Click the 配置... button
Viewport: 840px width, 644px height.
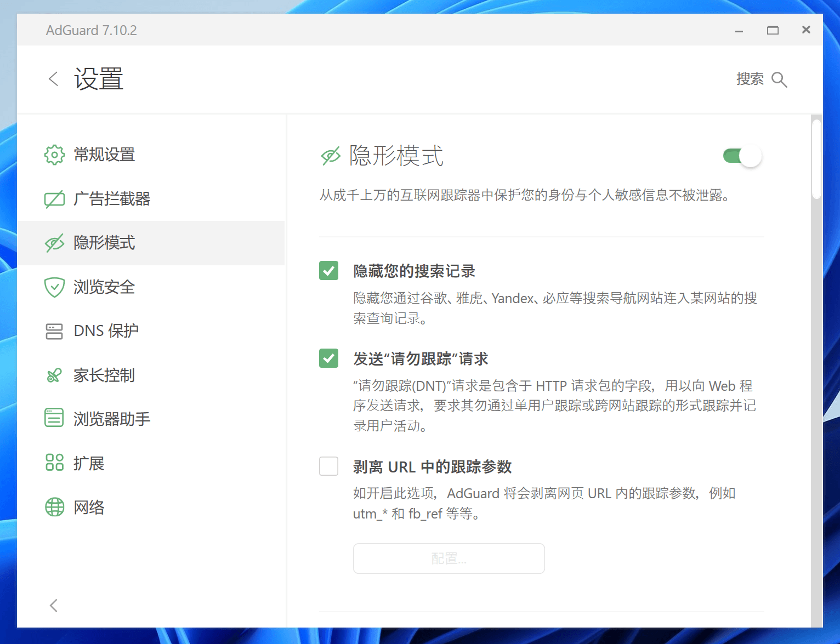click(x=449, y=558)
